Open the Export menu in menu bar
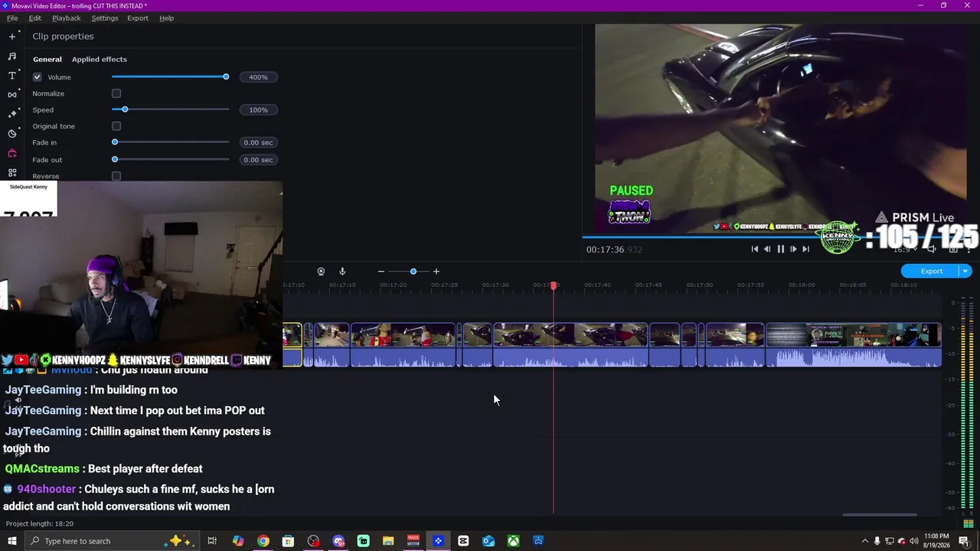 tap(138, 18)
